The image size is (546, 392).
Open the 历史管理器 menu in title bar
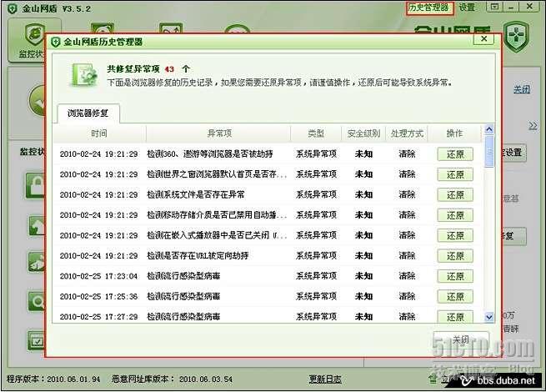[x=429, y=8]
